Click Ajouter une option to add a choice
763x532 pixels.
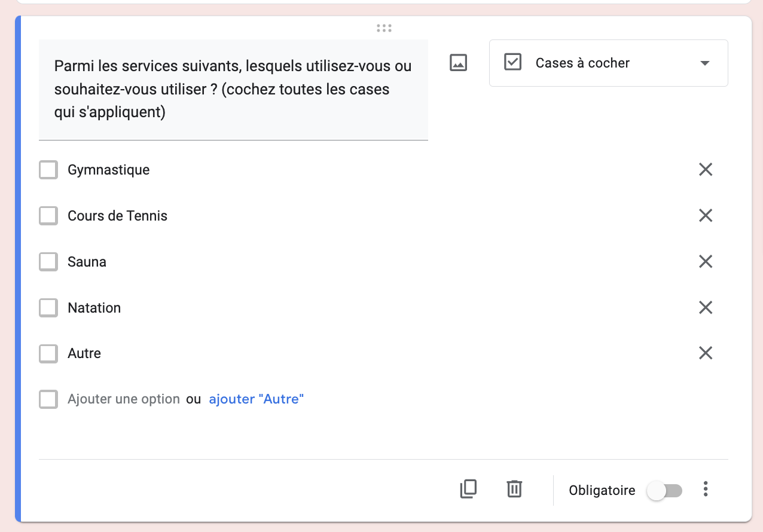[122, 399]
